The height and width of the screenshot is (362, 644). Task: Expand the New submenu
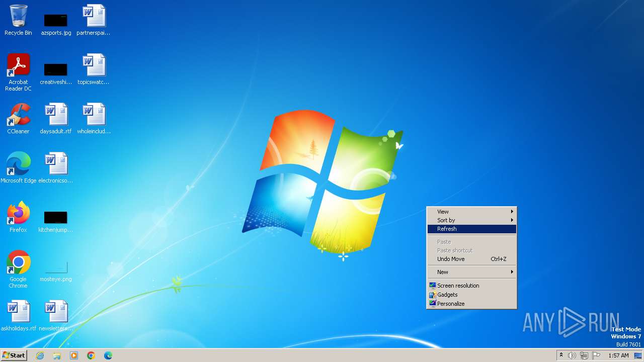(x=471, y=272)
